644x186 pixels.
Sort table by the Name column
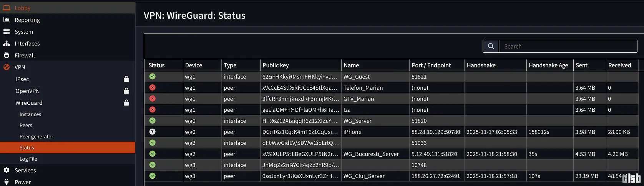tap(351, 65)
